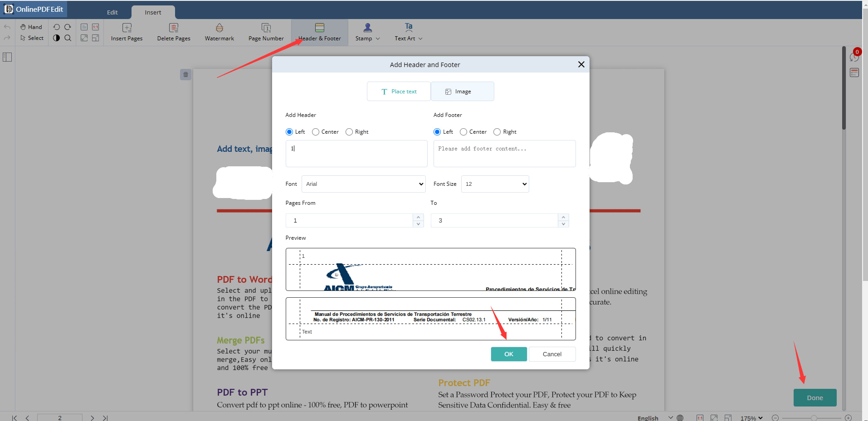Click the footer content input field

504,153
